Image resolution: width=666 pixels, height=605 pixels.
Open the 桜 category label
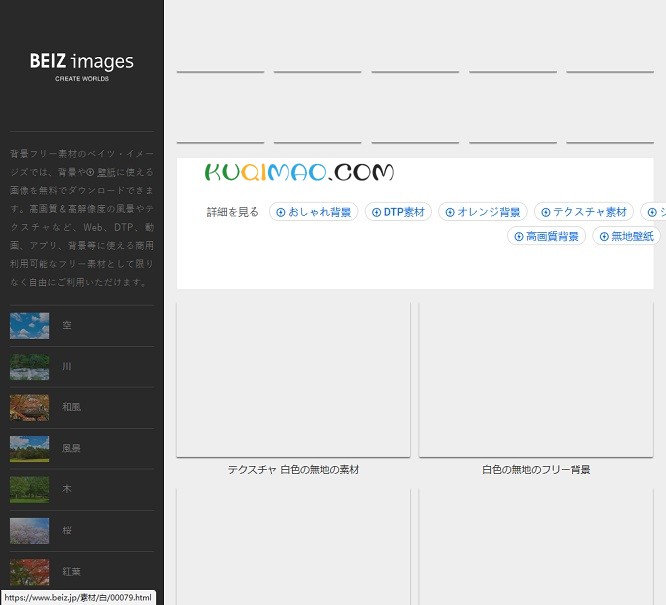(67, 530)
